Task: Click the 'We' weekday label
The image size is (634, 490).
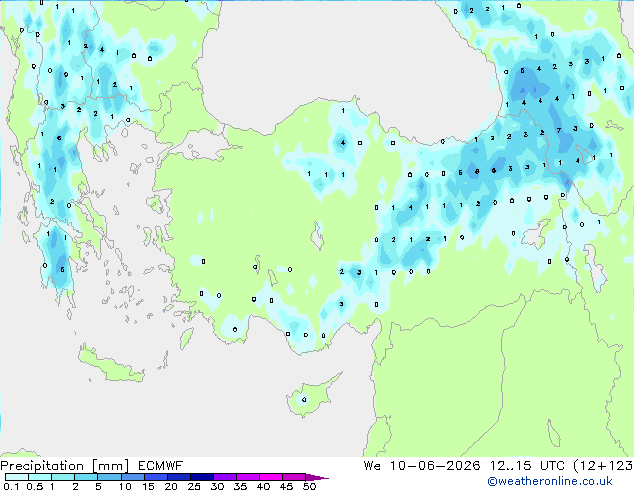Action: click(x=372, y=466)
